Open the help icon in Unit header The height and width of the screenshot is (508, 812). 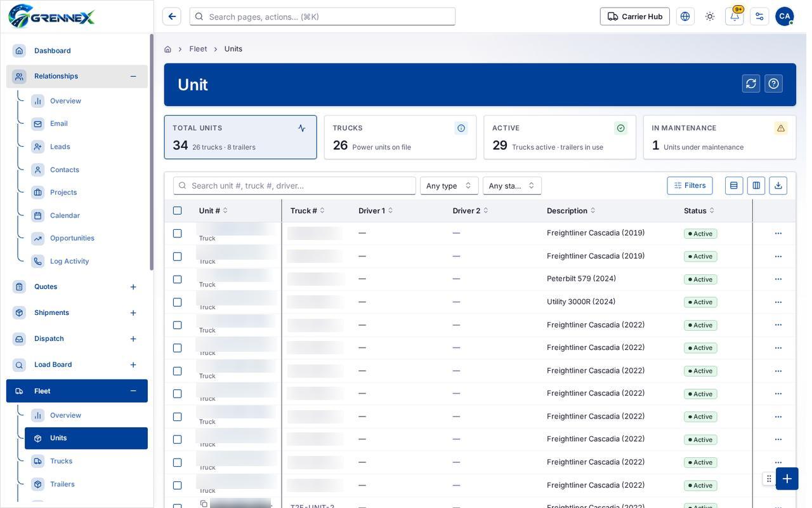[x=773, y=84]
